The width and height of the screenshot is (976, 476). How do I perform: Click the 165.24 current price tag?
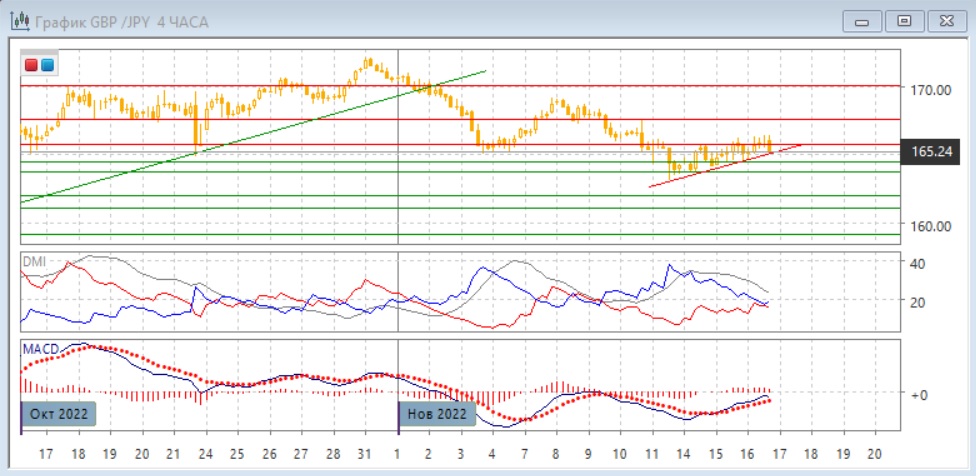[x=929, y=152]
